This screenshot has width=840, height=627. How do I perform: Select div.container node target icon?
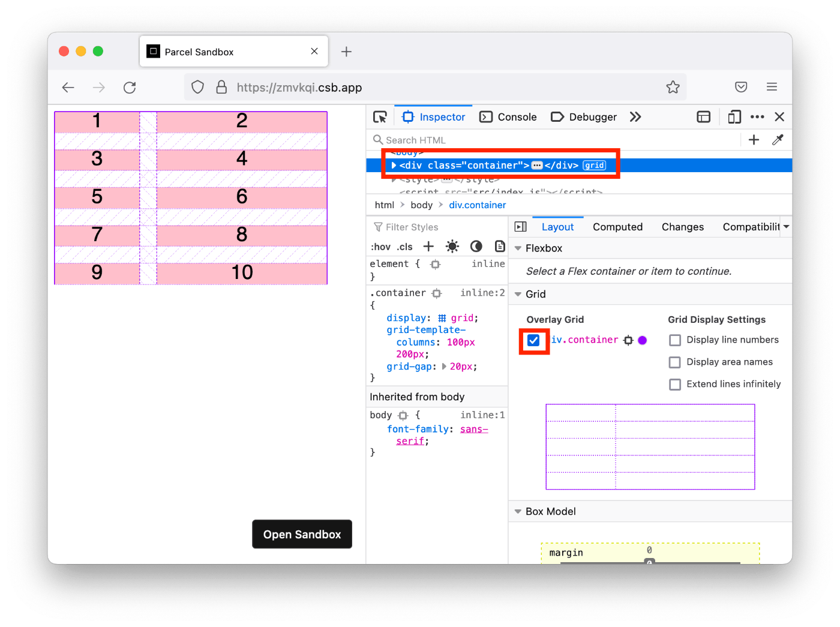[628, 340]
